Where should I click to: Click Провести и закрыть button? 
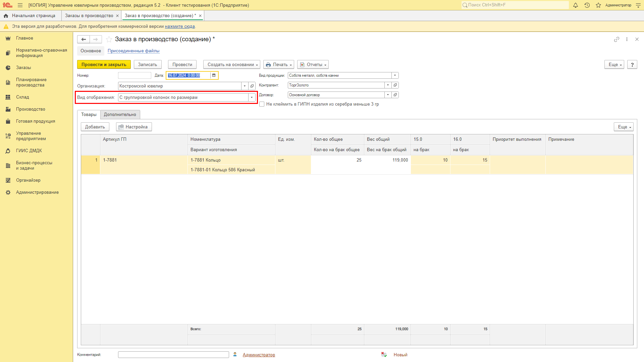104,65
